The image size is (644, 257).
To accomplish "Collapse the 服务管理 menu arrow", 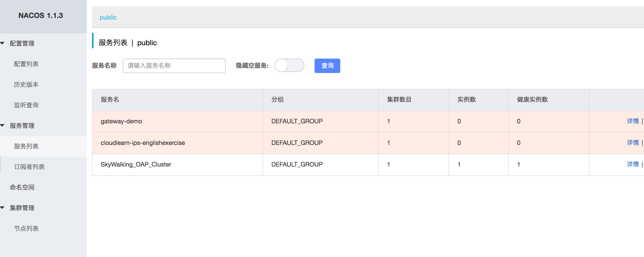I will (x=3, y=125).
